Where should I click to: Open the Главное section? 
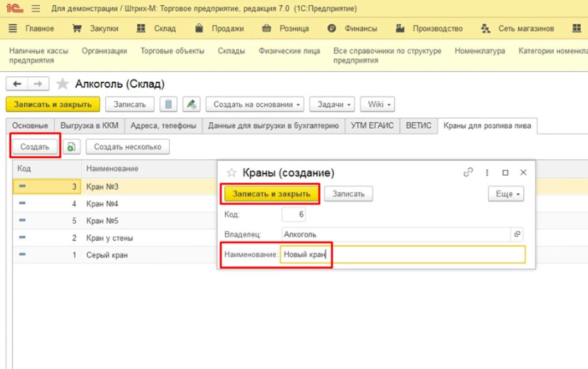(x=31, y=29)
